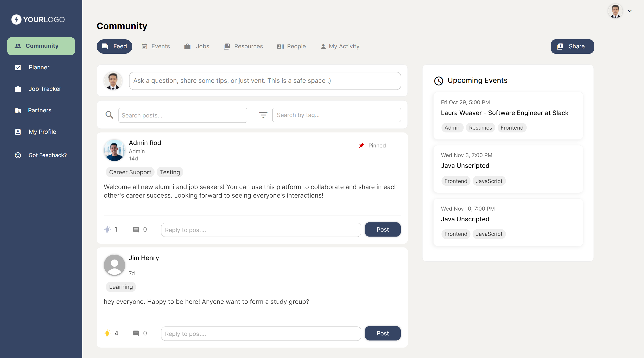Click the Planner checkmark icon in sidebar
Viewport: 644px width, 358px height.
point(18,68)
